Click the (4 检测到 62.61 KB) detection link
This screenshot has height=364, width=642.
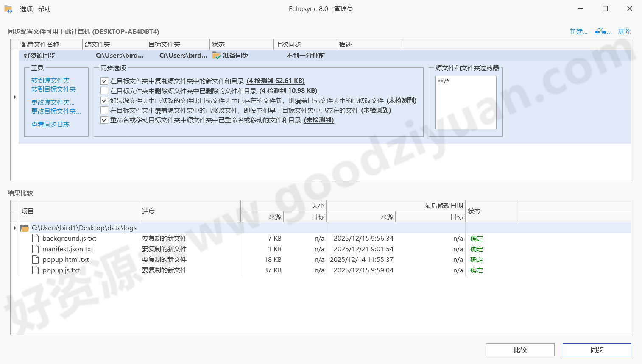(x=276, y=81)
